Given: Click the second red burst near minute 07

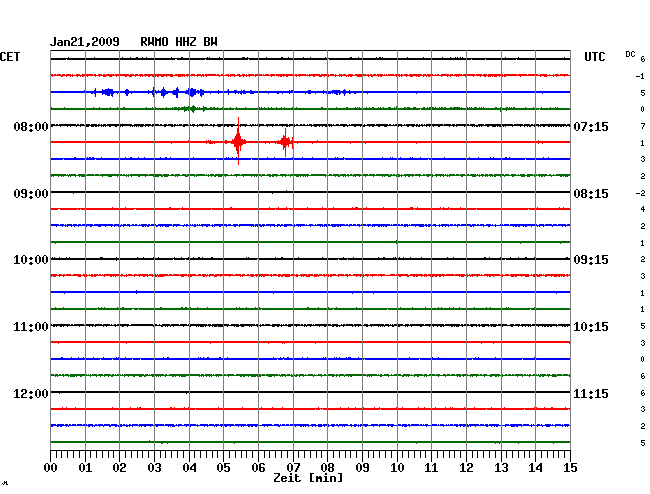Looking at the screenshot, I should pos(286,142).
